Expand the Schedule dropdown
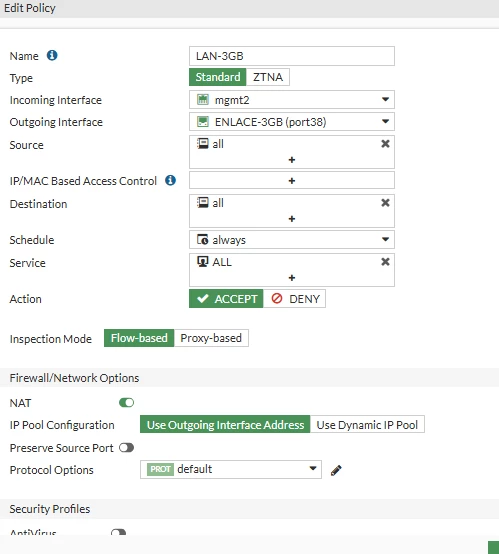499x554 pixels. pyautogui.click(x=292, y=240)
